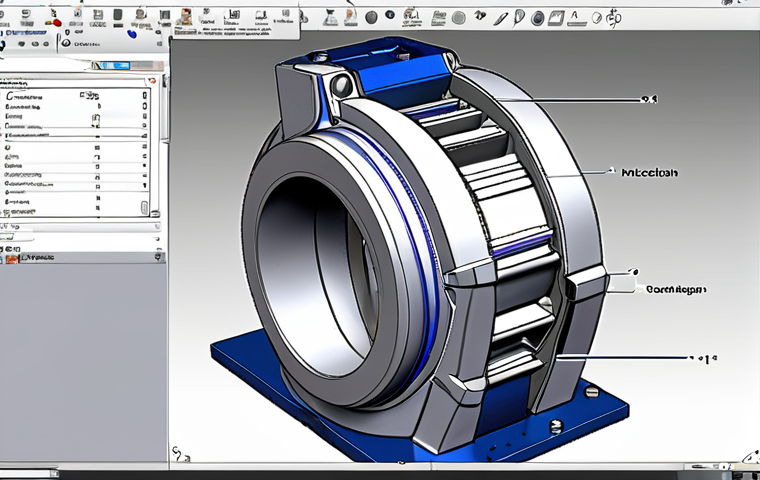Click the blue droplet icon below the ribbon
760x480 pixels.
tap(131, 34)
